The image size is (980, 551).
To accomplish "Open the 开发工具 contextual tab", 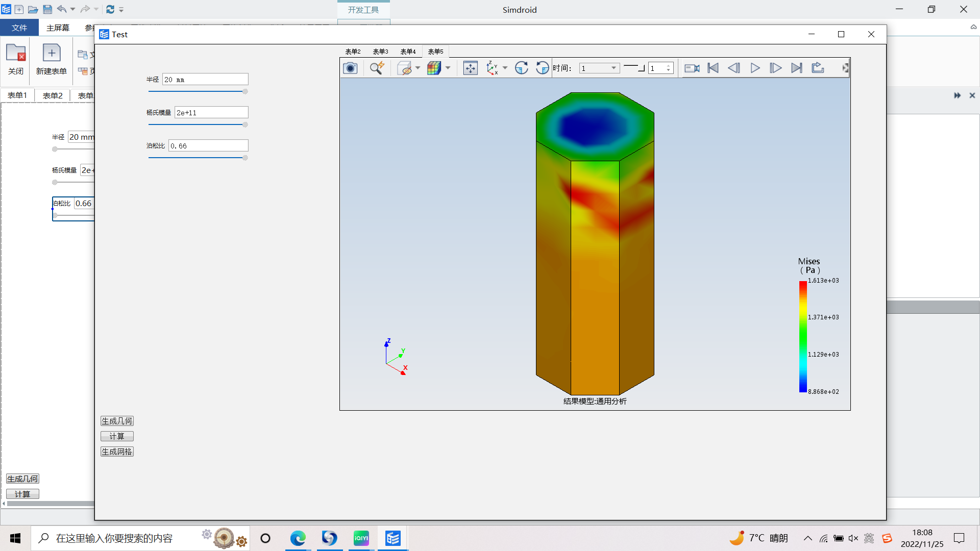I will click(x=363, y=10).
